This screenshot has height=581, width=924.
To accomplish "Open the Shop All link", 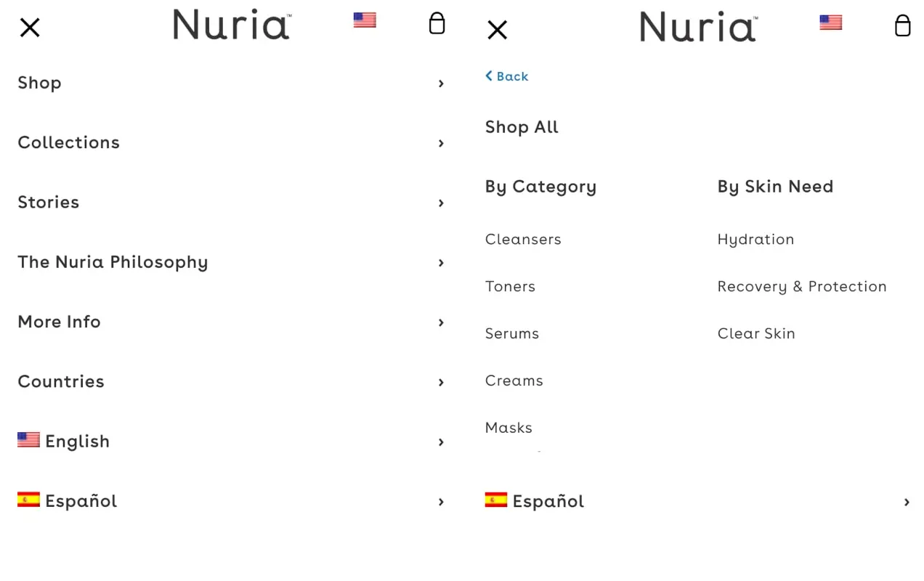I will click(x=522, y=127).
